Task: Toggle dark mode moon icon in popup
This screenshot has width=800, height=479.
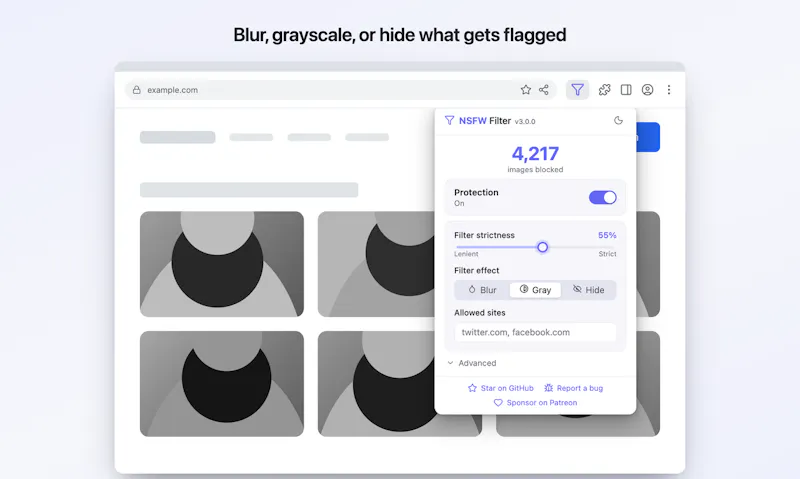Action: click(618, 120)
